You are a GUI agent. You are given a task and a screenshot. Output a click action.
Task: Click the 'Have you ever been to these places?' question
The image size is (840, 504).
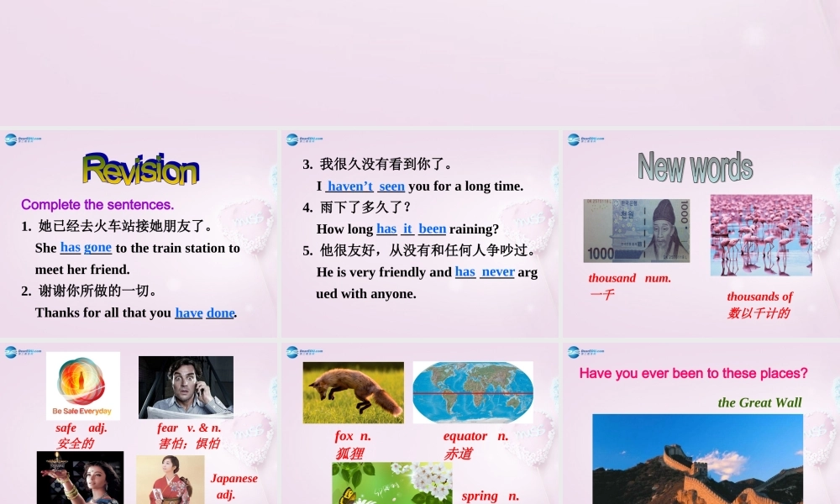693,374
